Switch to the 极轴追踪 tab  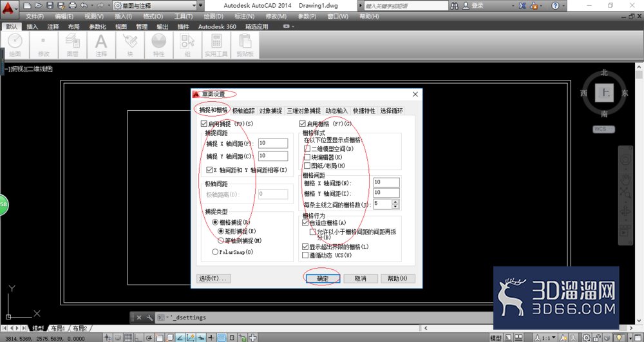pyautogui.click(x=243, y=111)
